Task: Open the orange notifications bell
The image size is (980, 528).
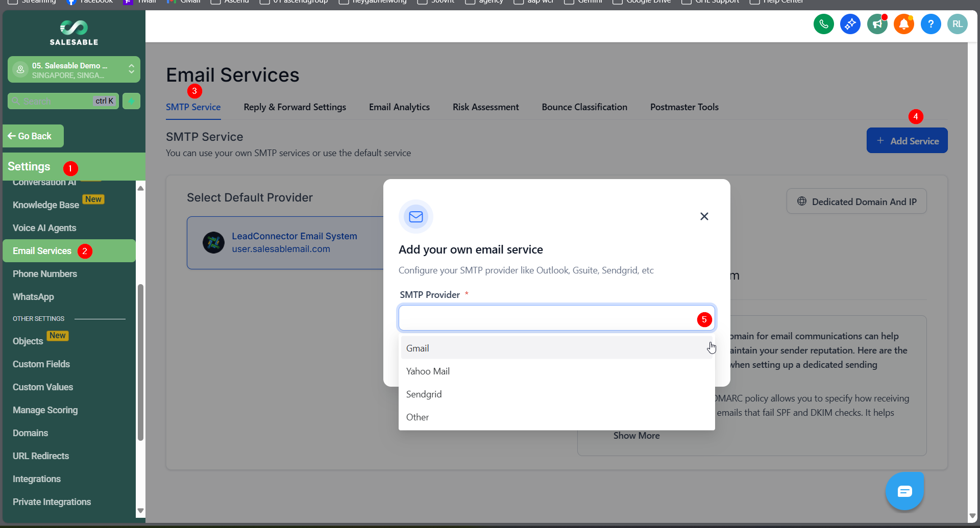Action: click(904, 24)
